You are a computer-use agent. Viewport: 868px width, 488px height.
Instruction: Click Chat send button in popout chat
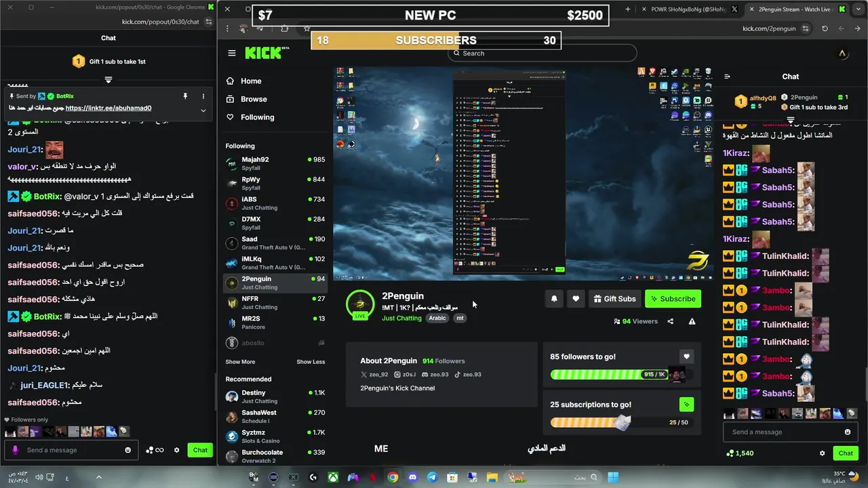[200, 450]
